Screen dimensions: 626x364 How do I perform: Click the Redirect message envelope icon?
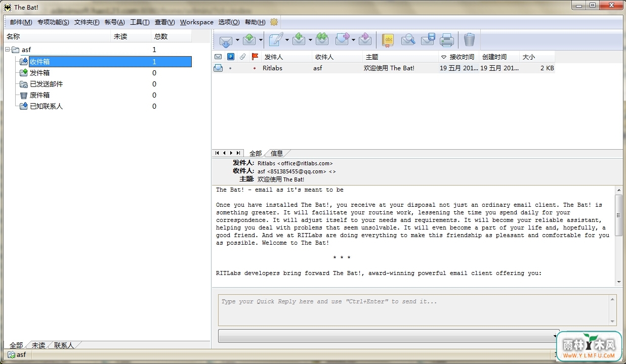pos(365,39)
